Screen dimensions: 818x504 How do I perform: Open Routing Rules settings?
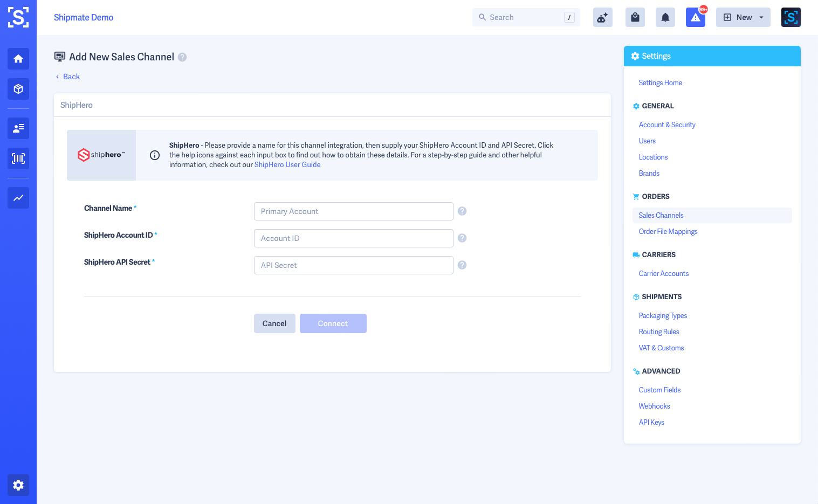pyautogui.click(x=659, y=332)
